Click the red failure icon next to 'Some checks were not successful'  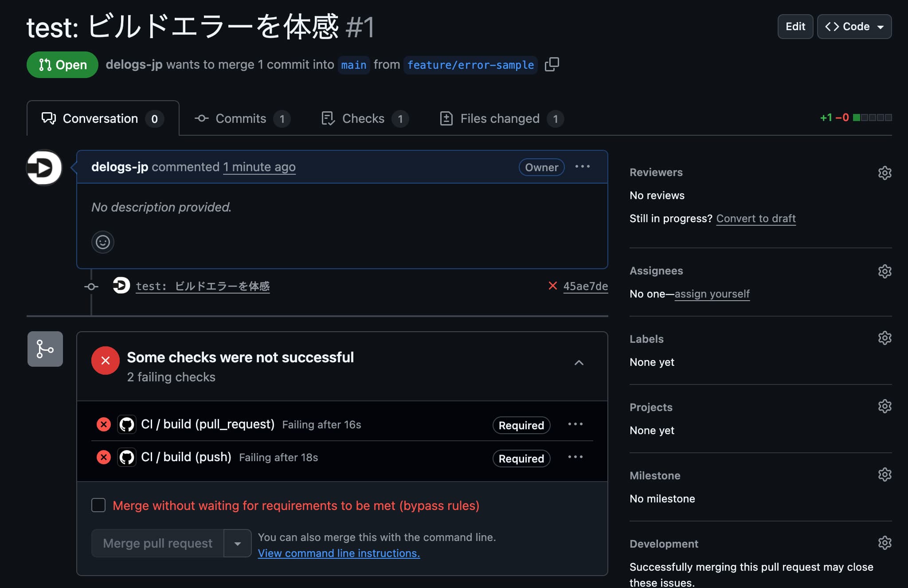(x=106, y=361)
